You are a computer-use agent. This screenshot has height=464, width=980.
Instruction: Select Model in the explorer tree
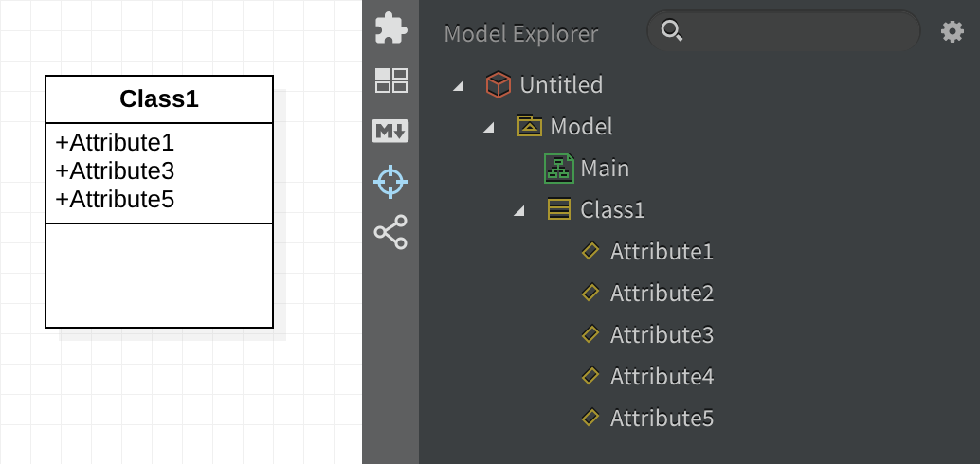coord(581,127)
